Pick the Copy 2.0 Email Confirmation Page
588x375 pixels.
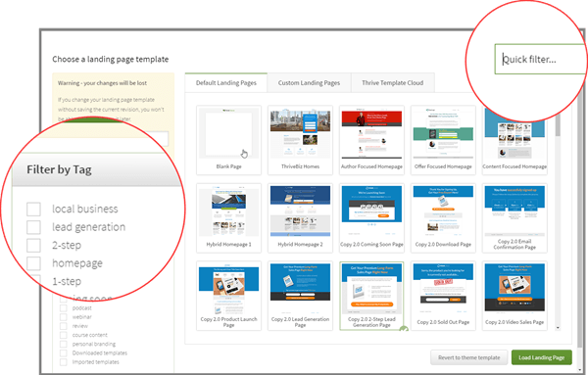[514, 218]
